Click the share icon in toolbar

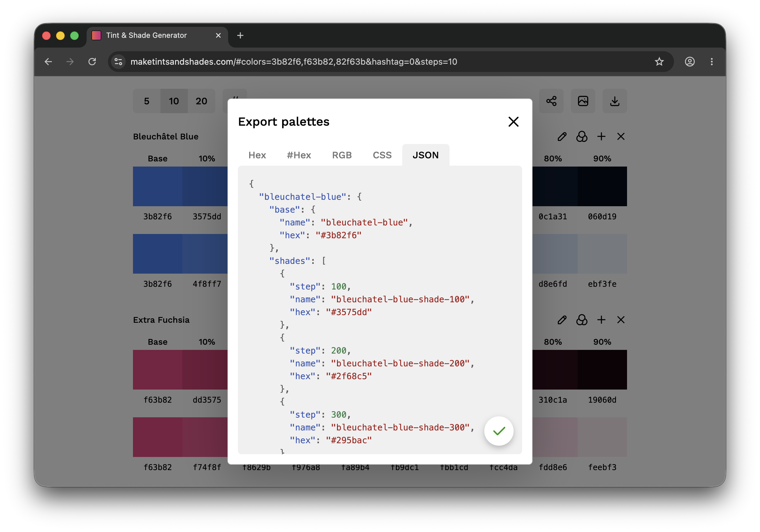(551, 101)
